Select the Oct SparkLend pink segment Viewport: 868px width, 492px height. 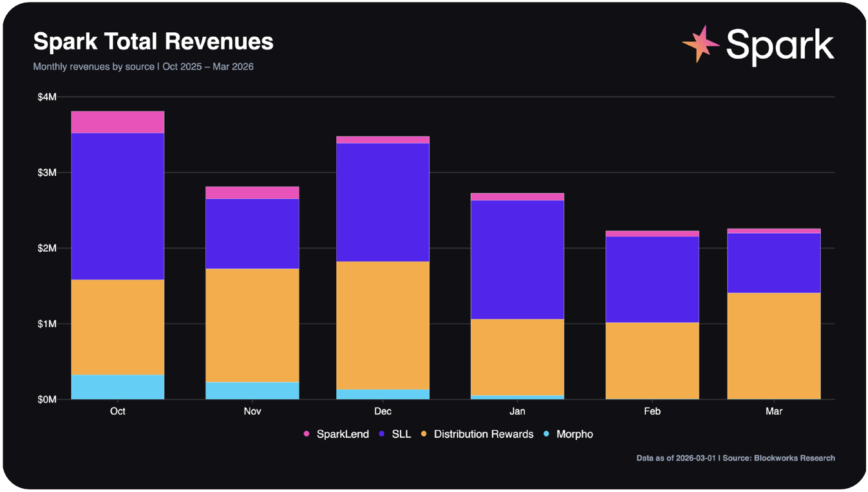[118, 122]
